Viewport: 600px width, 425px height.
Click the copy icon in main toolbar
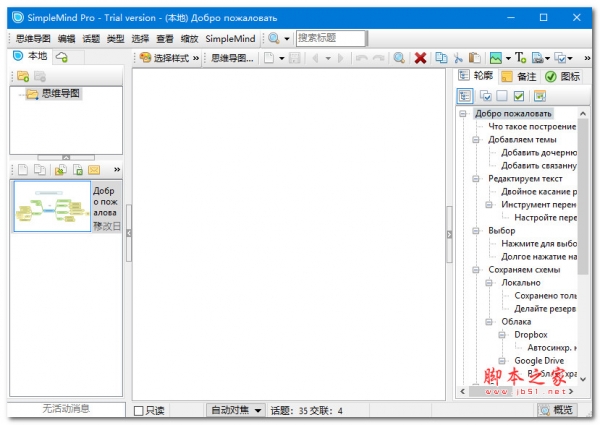[441, 58]
